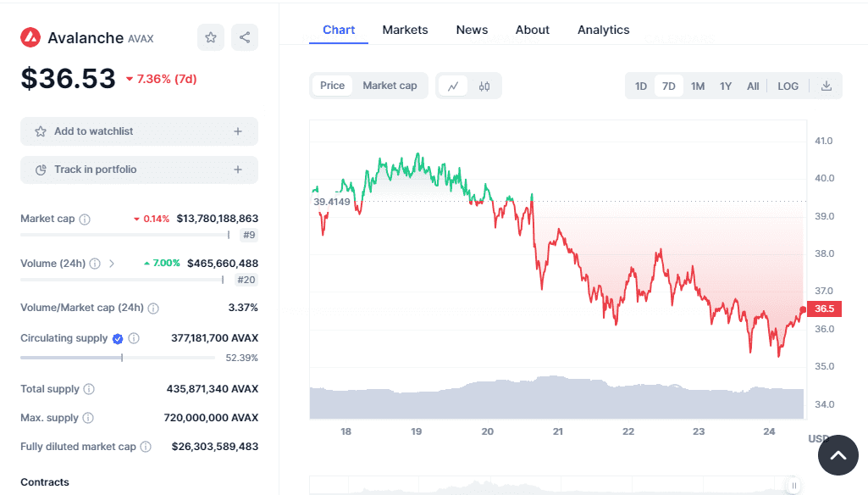Click the Add to watchlist button
The image size is (868, 495).
139,131
